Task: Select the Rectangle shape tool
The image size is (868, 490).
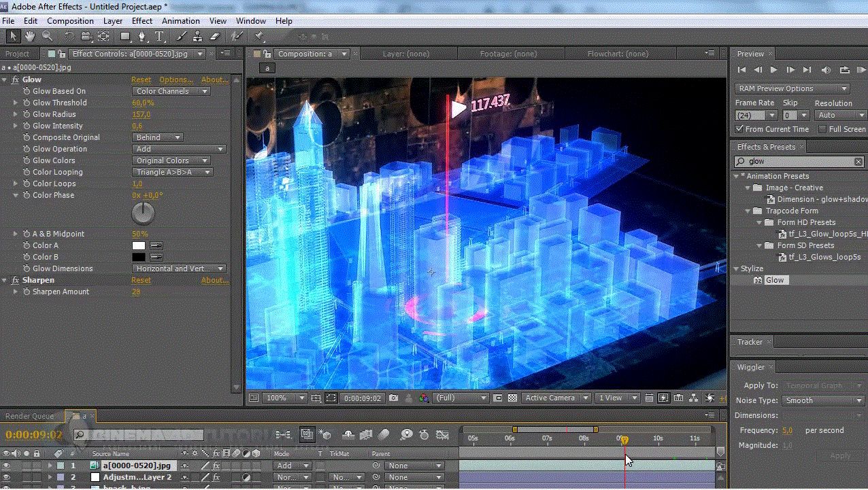Action: point(126,36)
